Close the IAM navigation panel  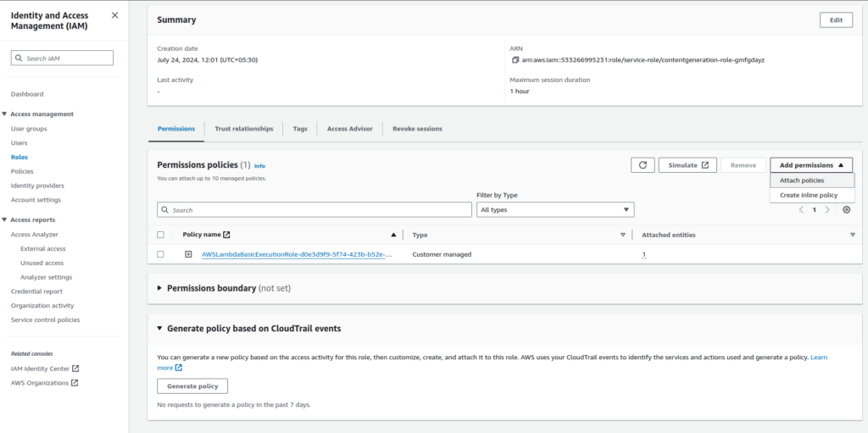114,15
